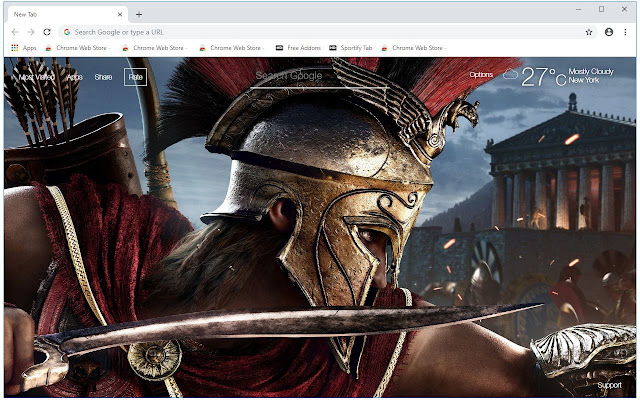
Task: Click the browser forward arrow
Action: pos(31,32)
